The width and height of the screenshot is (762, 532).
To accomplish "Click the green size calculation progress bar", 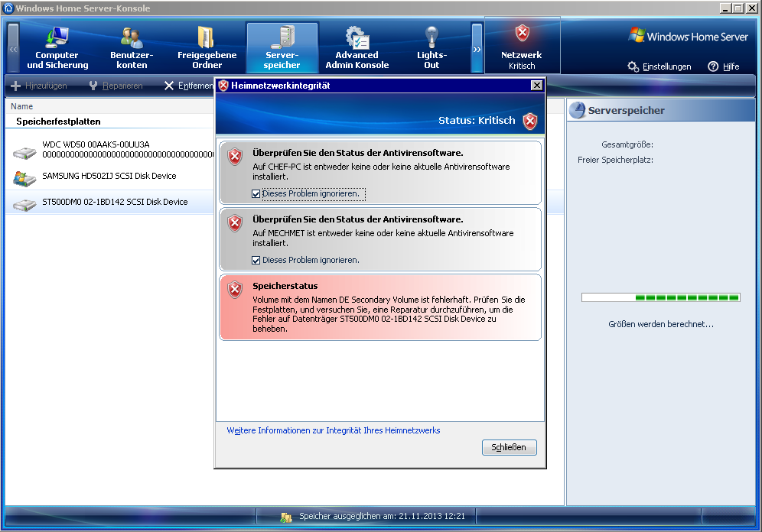I will (x=660, y=297).
